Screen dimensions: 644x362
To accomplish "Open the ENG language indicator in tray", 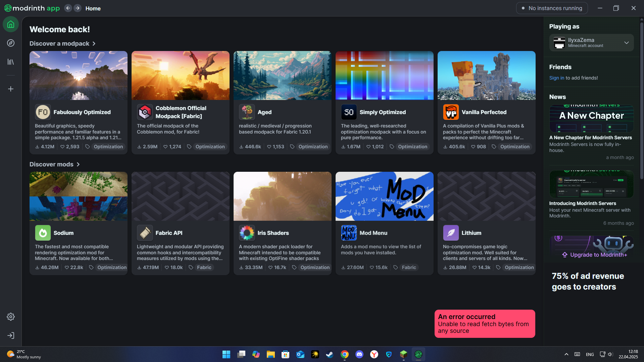I will (x=590, y=354).
